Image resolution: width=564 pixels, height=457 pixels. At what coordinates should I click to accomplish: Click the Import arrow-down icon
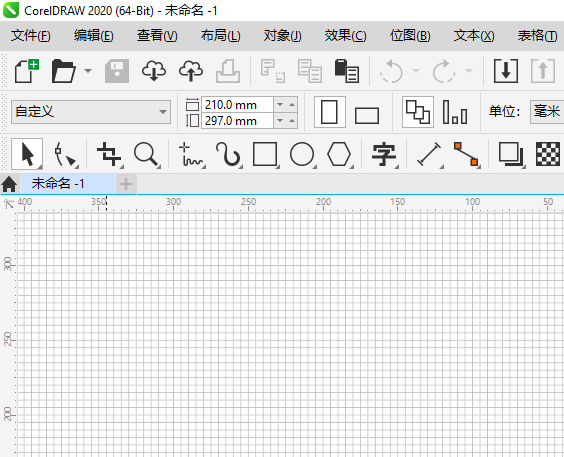pos(506,71)
